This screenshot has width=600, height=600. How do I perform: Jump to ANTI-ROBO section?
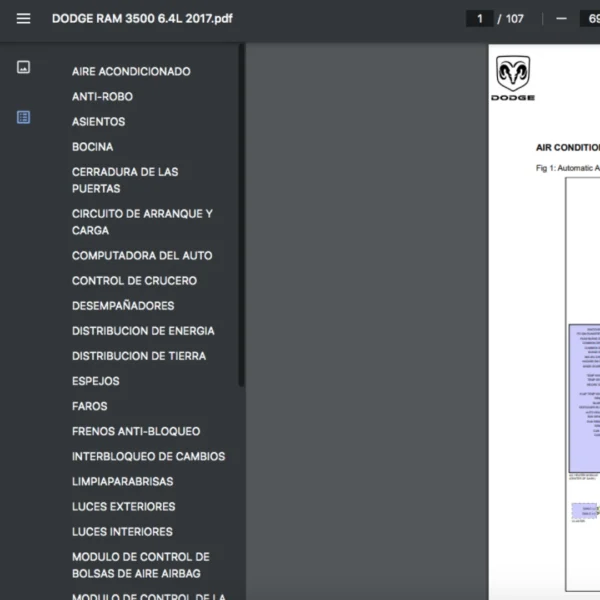tap(102, 97)
